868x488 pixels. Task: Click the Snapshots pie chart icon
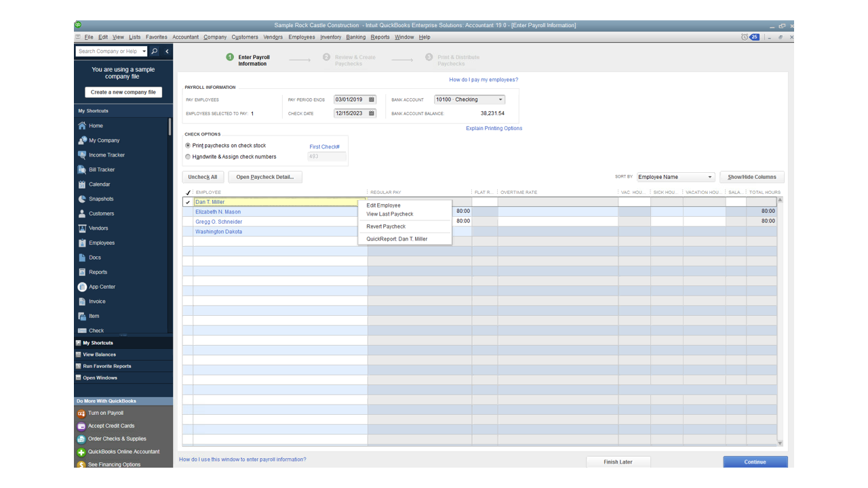pyautogui.click(x=82, y=199)
